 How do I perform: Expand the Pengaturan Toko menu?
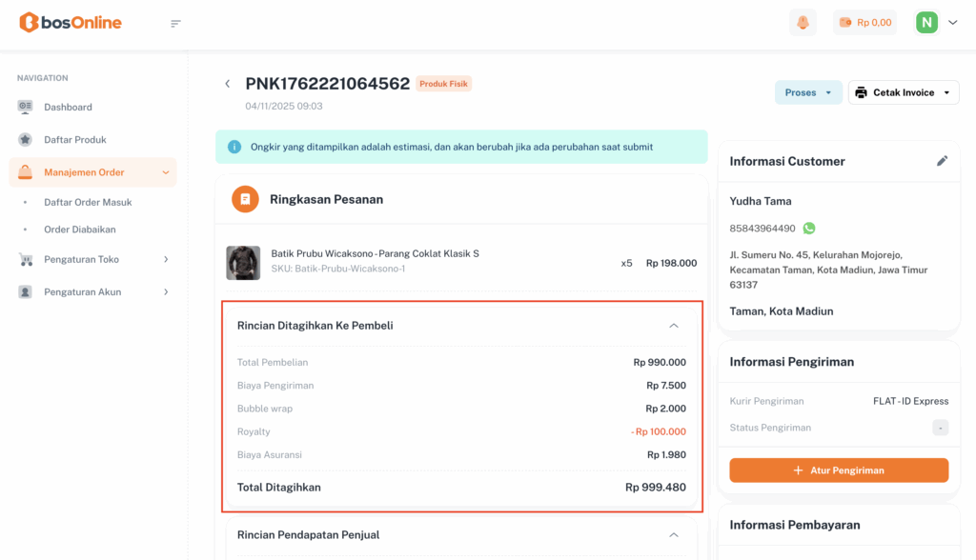coord(92,259)
